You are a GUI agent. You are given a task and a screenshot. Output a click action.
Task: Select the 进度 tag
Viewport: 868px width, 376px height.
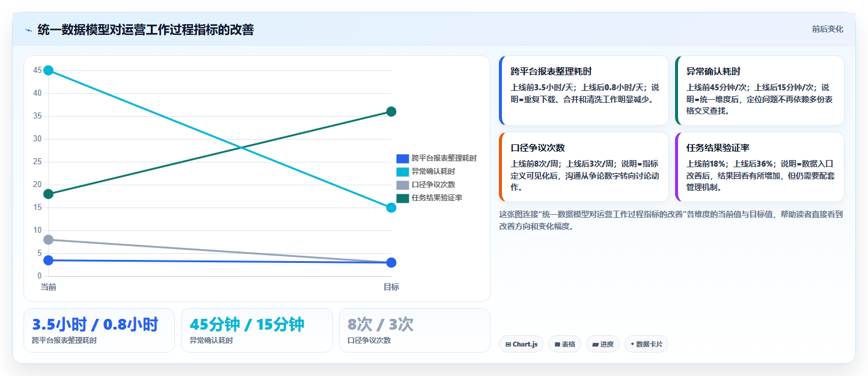point(603,344)
